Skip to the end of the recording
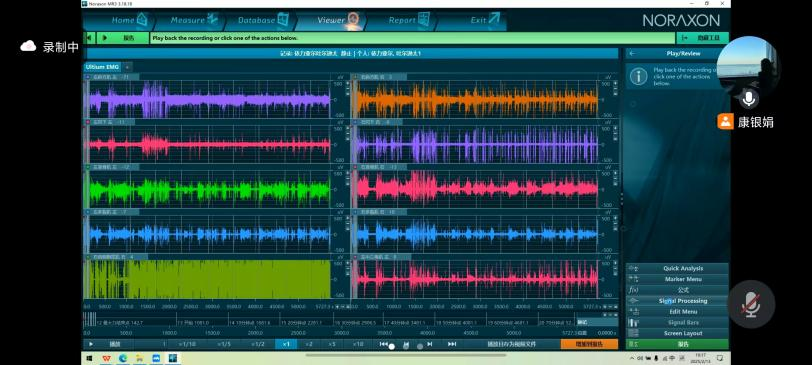The image size is (812, 365). pos(452,344)
